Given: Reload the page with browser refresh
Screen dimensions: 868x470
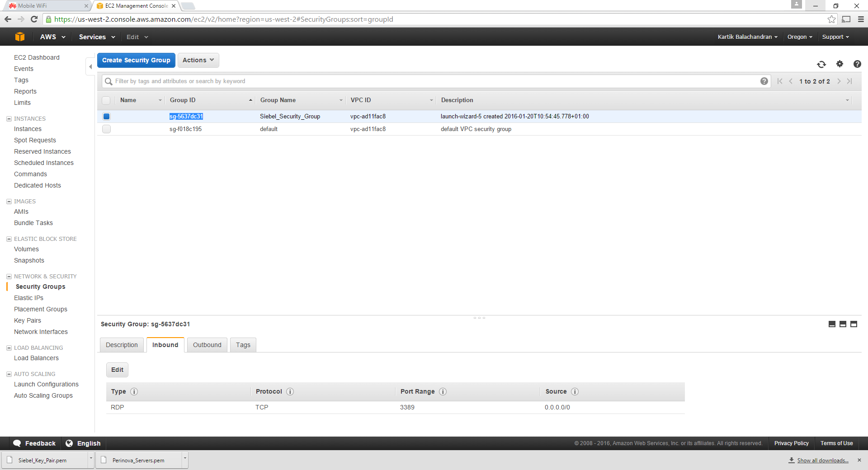Looking at the screenshot, I should click(x=34, y=19).
